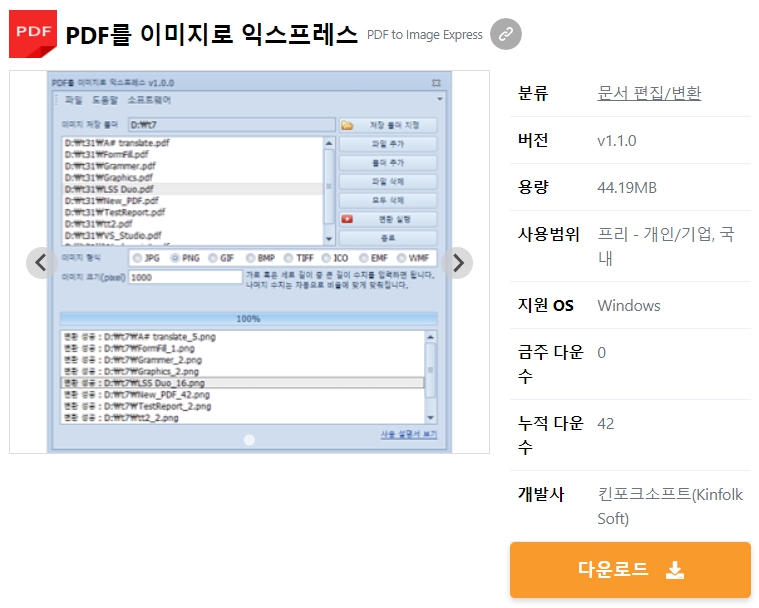Click the result log vertical scrollbar track
Image resolution: width=759 pixels, height=608 pixels.
[x=430, y=378]
